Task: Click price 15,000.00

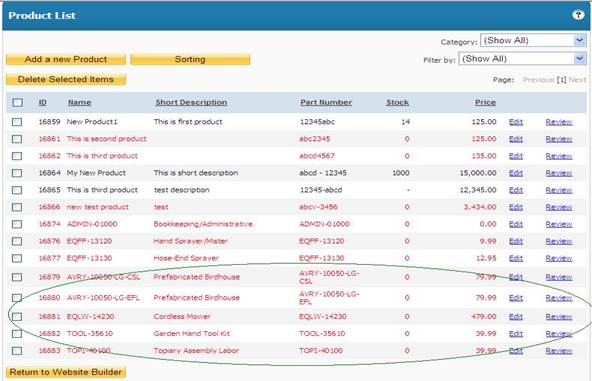Action: 478,173
